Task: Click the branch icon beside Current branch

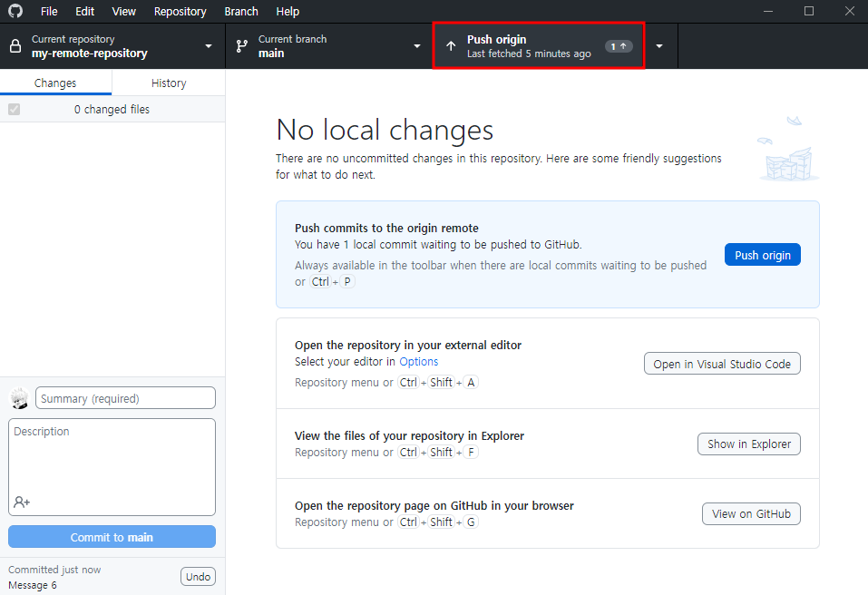Action: point(242,46)
